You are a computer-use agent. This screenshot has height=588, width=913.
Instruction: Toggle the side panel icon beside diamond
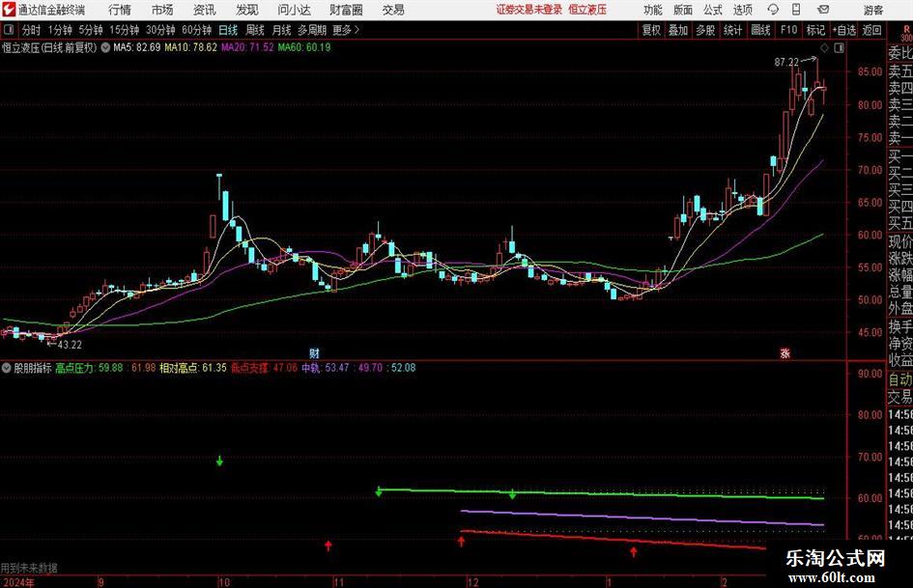(839, 47)
